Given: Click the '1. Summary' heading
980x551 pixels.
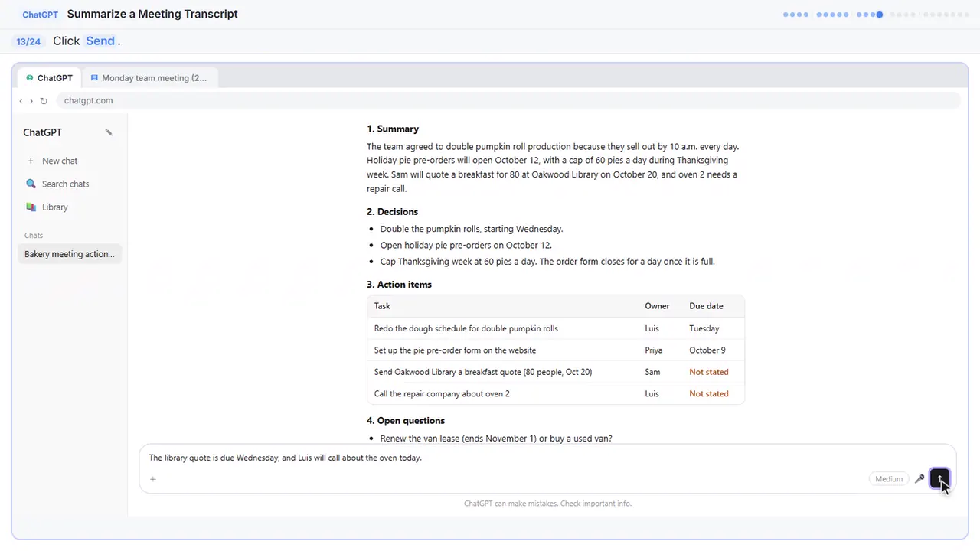Looking at the screenshot, I should [393, 129].
